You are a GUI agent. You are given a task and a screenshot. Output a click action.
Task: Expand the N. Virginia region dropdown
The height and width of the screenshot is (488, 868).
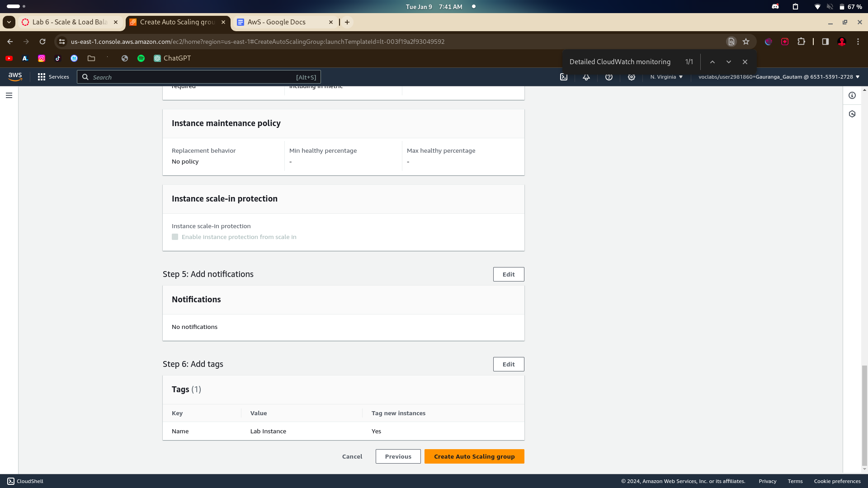tap(666, 77)
